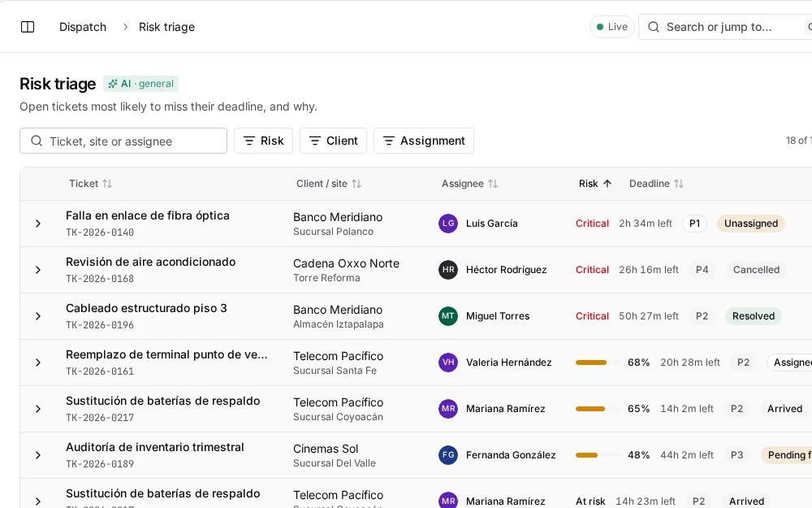Open ticket Reemplazo de terminal punto de ve...
812x508 pixels.
click(x=166, y=354)
